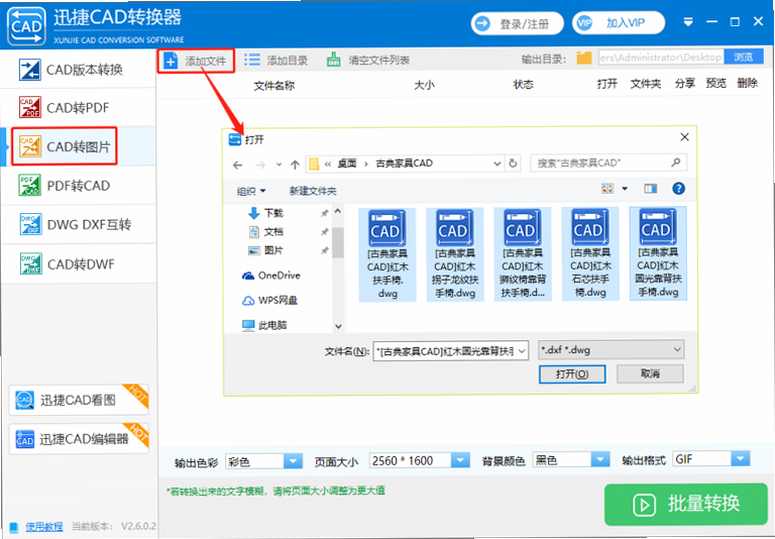Click the 批量转换 button

point(686,504)
